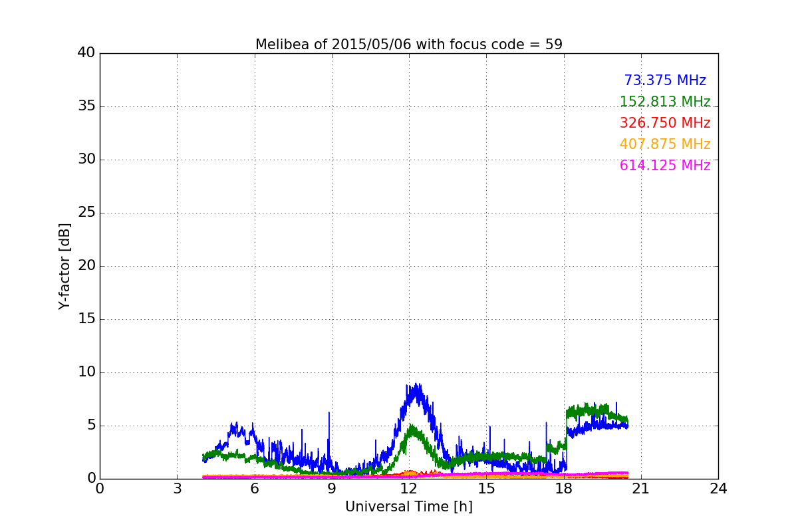This screenshot has width=798, height=532.
Task: Click the x-axis tick label 3
Action: coord(177,489)
